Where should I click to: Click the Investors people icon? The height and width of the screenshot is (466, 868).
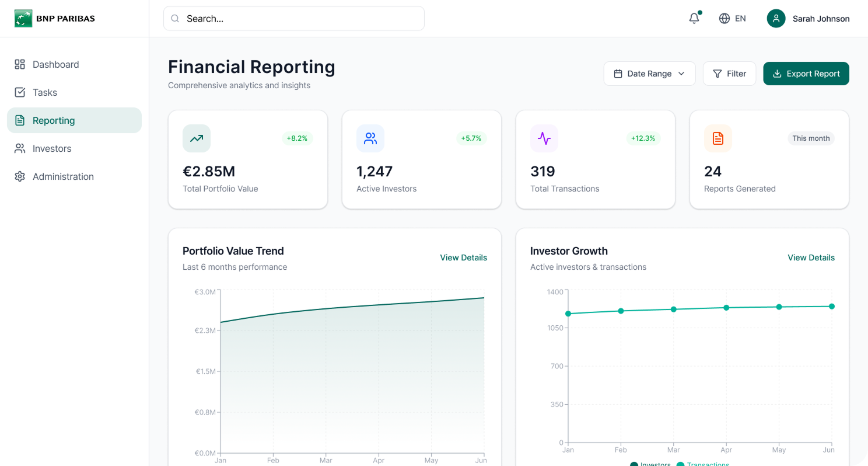[x=19, y=148]
